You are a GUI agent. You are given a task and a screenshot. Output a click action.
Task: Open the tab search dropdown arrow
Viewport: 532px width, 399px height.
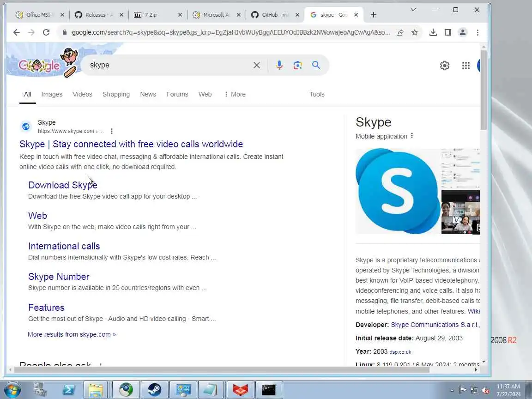[x=413, y=10]
